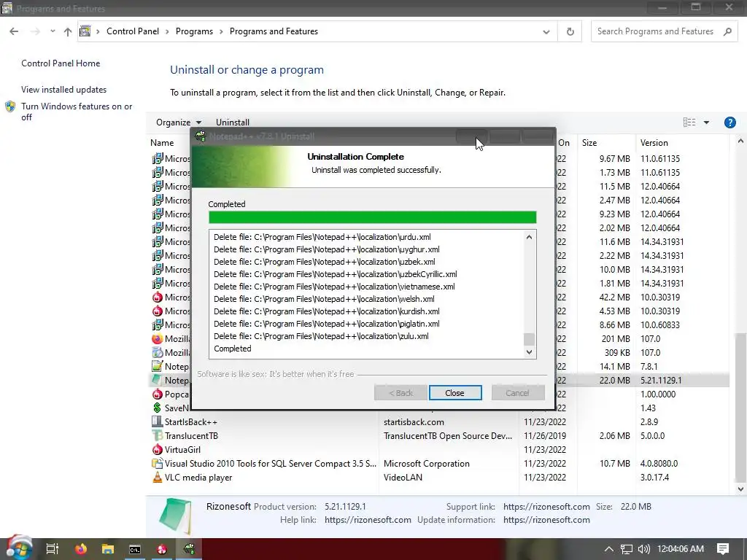
Task: Click the green notepad icon in 22.0 MB row
Action: pos(157,380)
